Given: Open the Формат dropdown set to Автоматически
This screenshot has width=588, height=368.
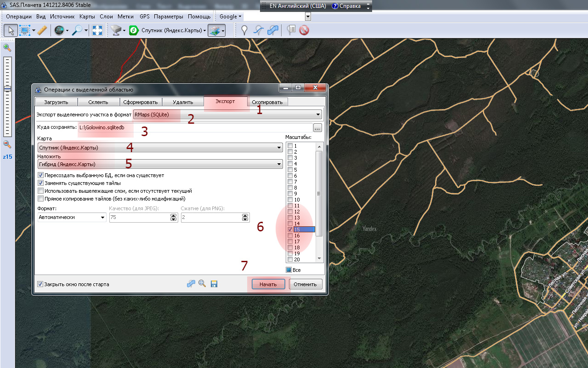Looking at the screenshot, I should (72, 217).
